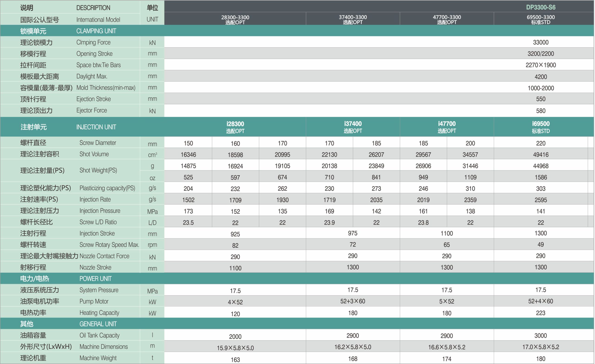This screenshot has height=364, width=595.
Task: Click mold thickness value 1000-2000
Action: (x=541, y=88)
